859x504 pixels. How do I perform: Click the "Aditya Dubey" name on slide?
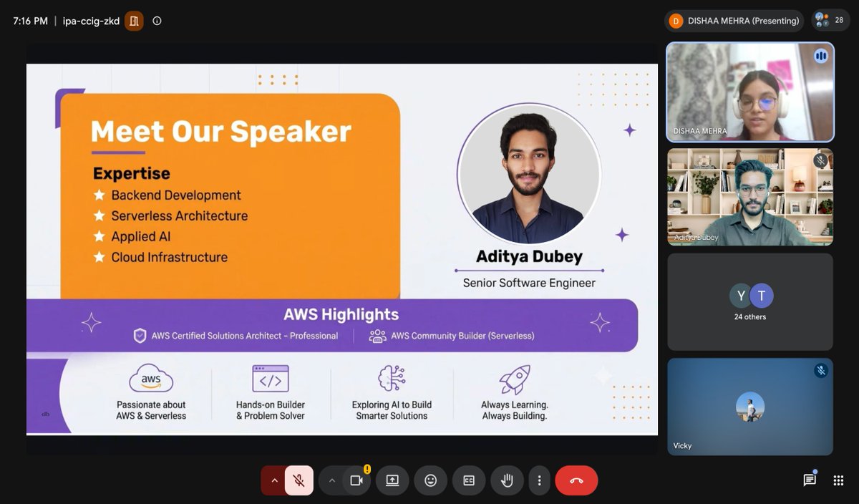click(529, 256)
